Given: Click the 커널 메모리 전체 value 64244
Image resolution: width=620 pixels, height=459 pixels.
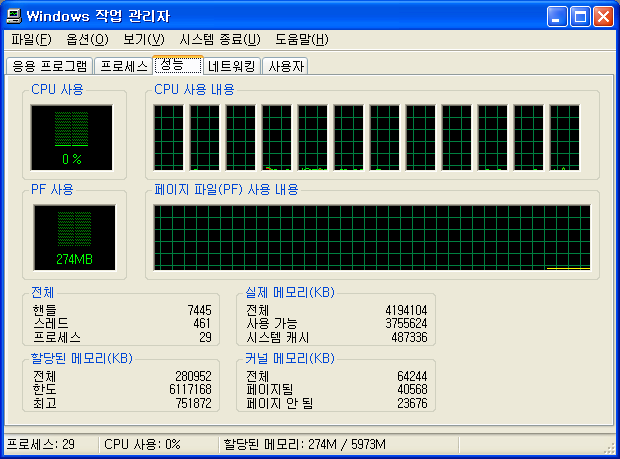Looking at the screenshot, I should [x=412, y=376].
